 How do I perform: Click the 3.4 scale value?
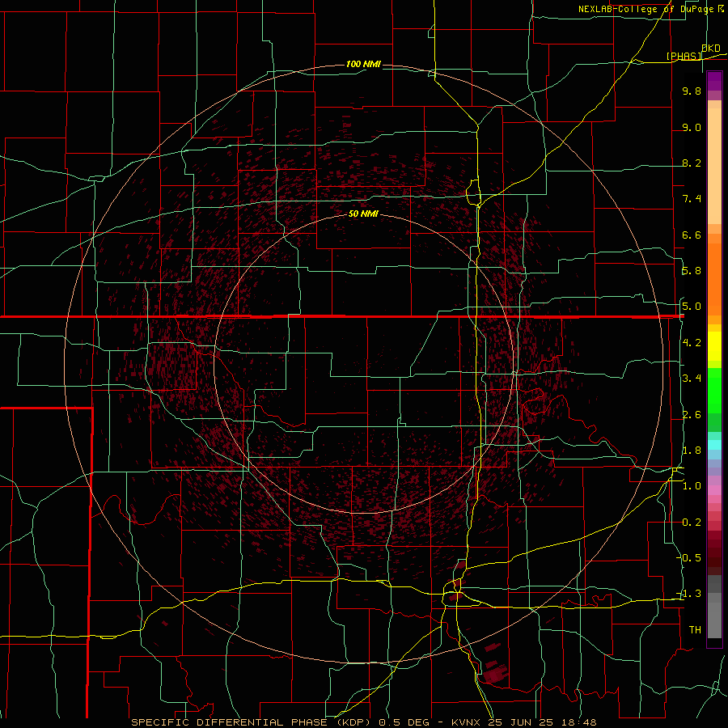click(692, 379)
